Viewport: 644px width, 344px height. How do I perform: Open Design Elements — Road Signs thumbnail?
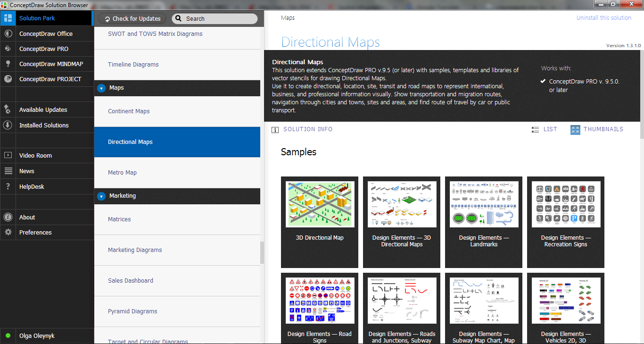click(320, 308)
